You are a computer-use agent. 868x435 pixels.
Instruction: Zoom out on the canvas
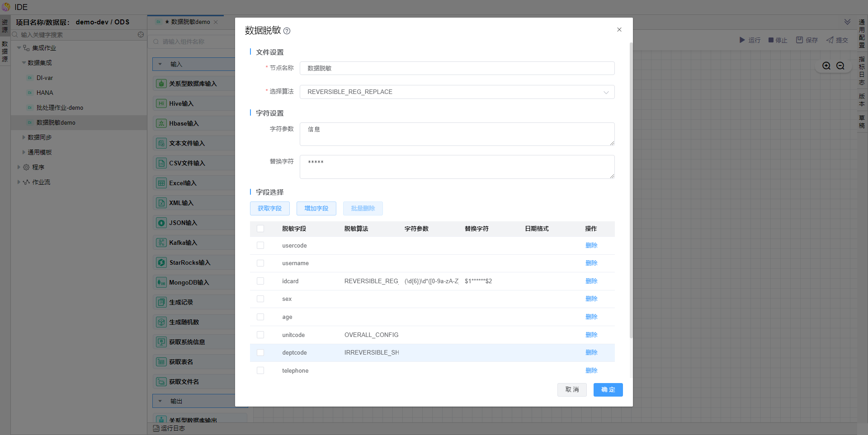(840, 66)
